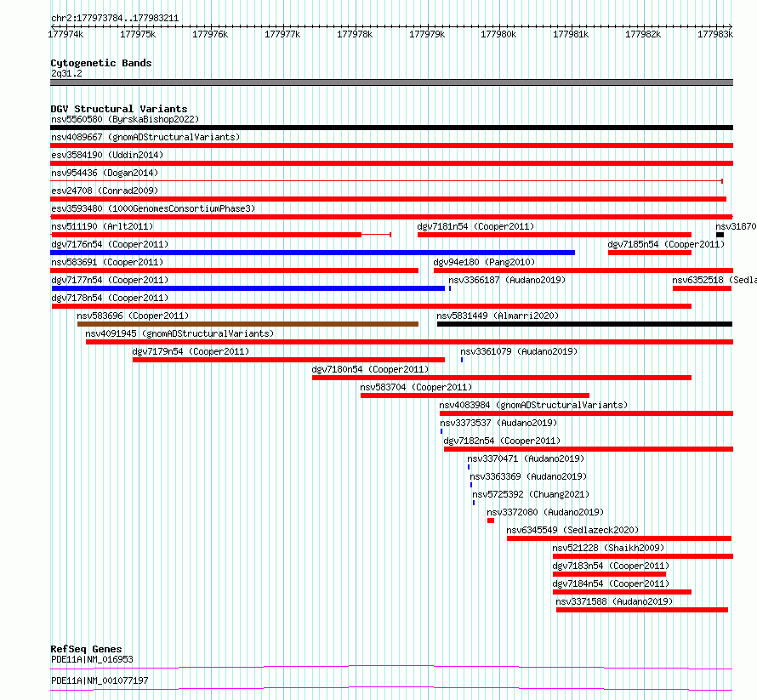Image resolution: width=757 pixels, height=700 pixels.
Task: Click dgv7176n54 (Cooper2011) label
Action: [110, 244]
